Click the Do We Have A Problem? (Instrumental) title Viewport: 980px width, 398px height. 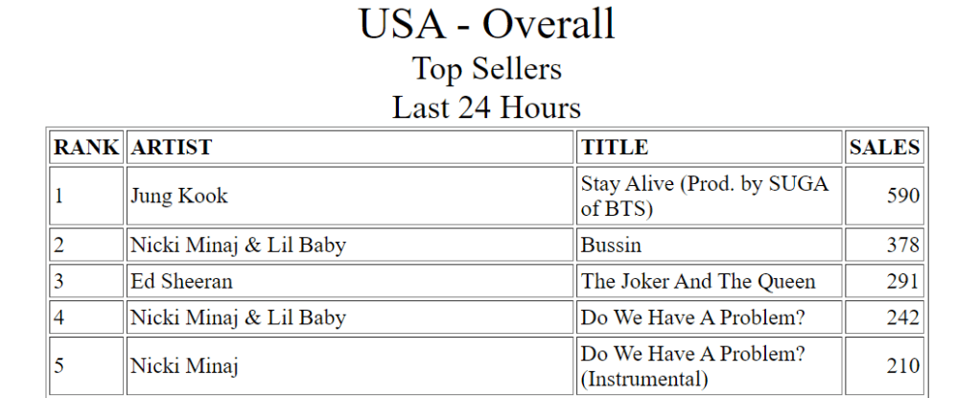pyautogui.click(x=693, y=366)
